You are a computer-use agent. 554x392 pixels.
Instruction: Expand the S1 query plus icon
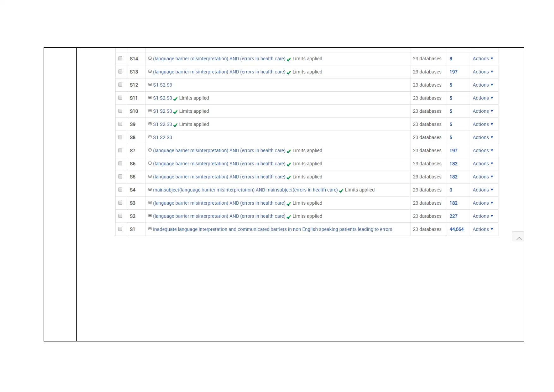[x=150, y=229]
